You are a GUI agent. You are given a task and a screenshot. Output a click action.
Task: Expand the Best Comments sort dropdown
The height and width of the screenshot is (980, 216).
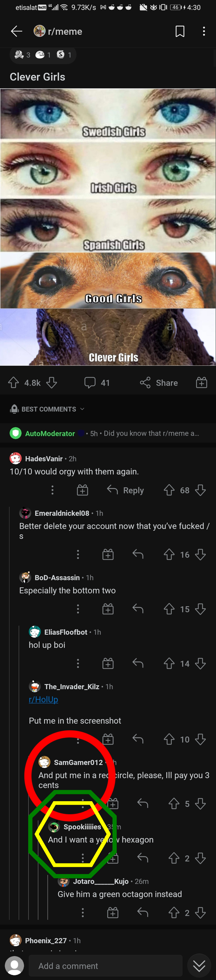coord(47,409)
